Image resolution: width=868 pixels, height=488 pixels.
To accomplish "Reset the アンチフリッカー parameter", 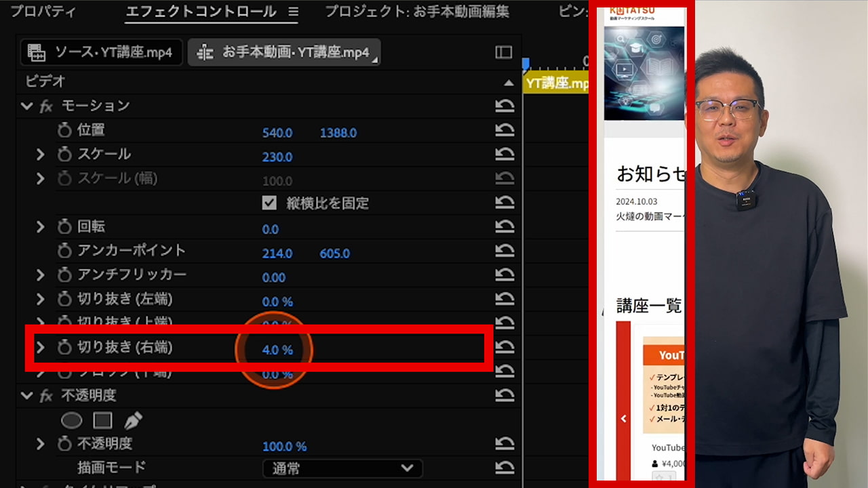I will pos(505,275).
